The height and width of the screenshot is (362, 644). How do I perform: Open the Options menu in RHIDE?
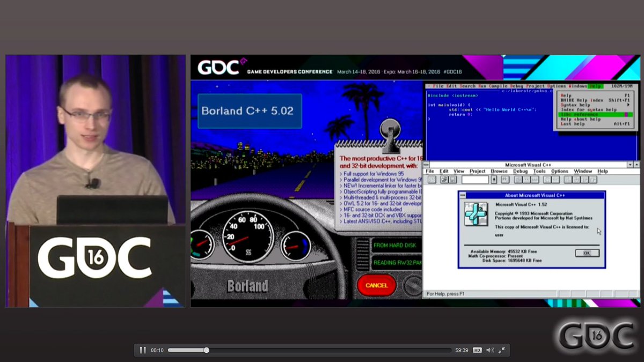(x=557, y=86)
